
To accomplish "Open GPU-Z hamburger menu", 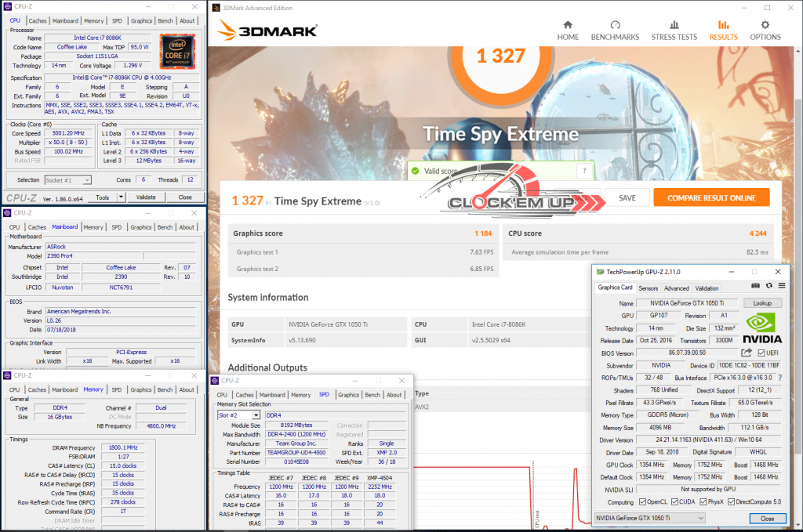I will [782, 285].
